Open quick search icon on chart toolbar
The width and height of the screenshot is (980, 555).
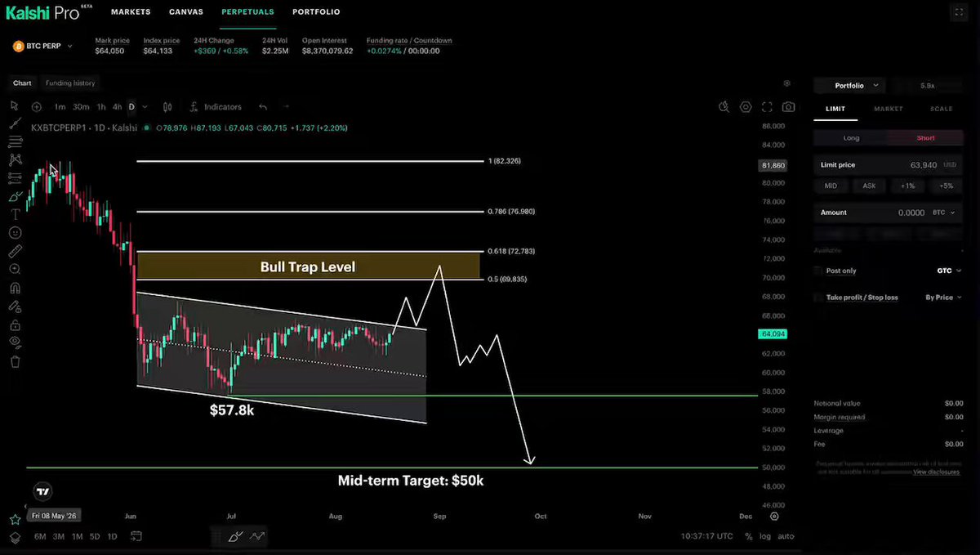coord(724,107)
